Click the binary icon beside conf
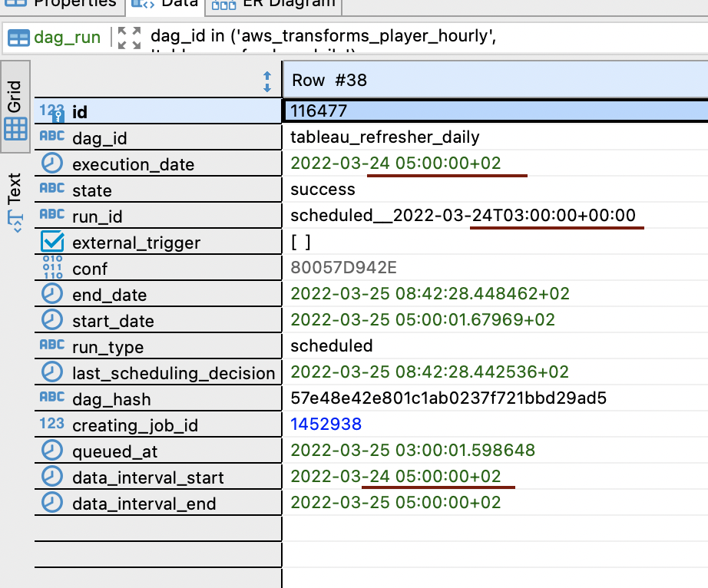 pyautogui.click(x=52, y=267)
